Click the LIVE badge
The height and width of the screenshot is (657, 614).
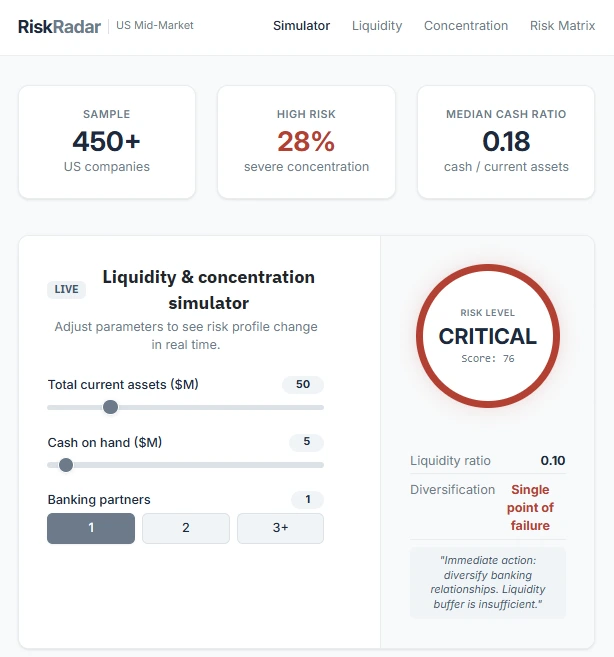[x=66, y=290]
